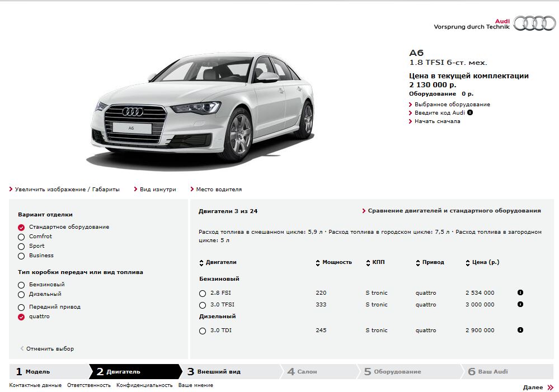Click the fuel consumption summary text
Viewport: 559px width, 392px height.
point(370,236)
